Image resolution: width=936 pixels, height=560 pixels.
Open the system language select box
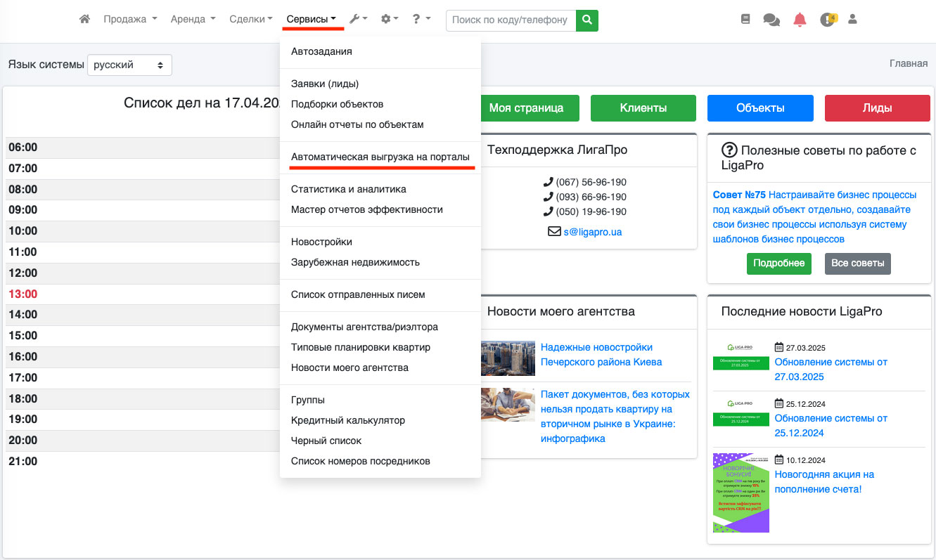(129, 65)
